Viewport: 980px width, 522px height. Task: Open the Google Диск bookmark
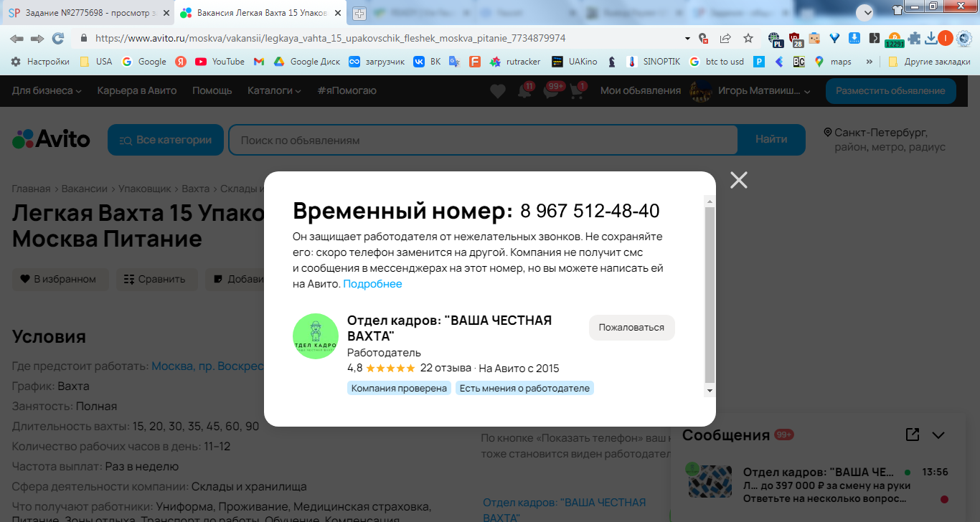tap(307, 62)
